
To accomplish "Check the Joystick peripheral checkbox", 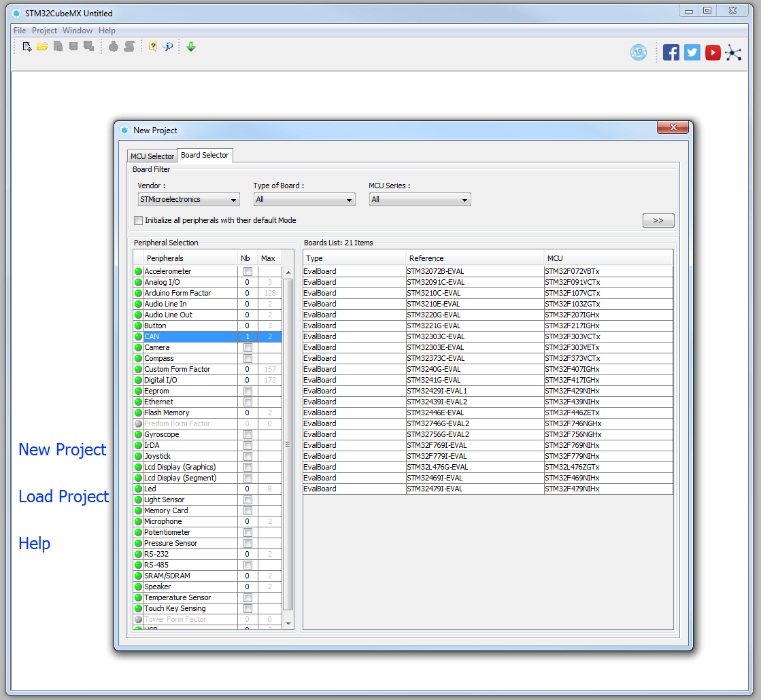I will [248, 457].
